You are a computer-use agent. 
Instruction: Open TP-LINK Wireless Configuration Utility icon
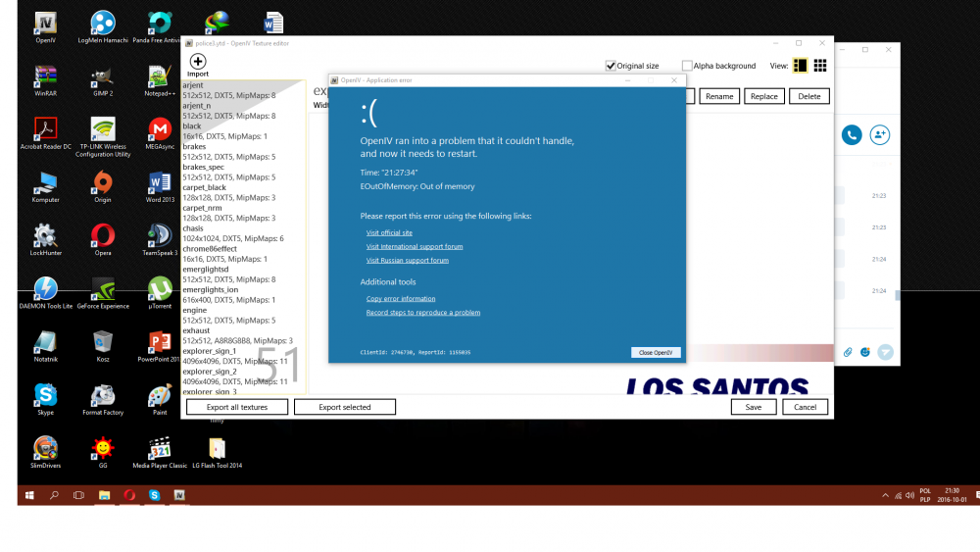(x=103, y=137)
